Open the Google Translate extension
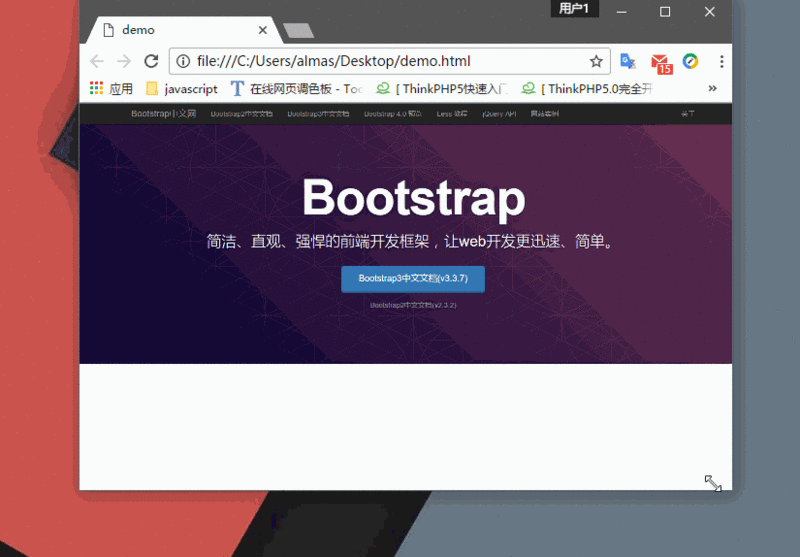 [628, 61]
